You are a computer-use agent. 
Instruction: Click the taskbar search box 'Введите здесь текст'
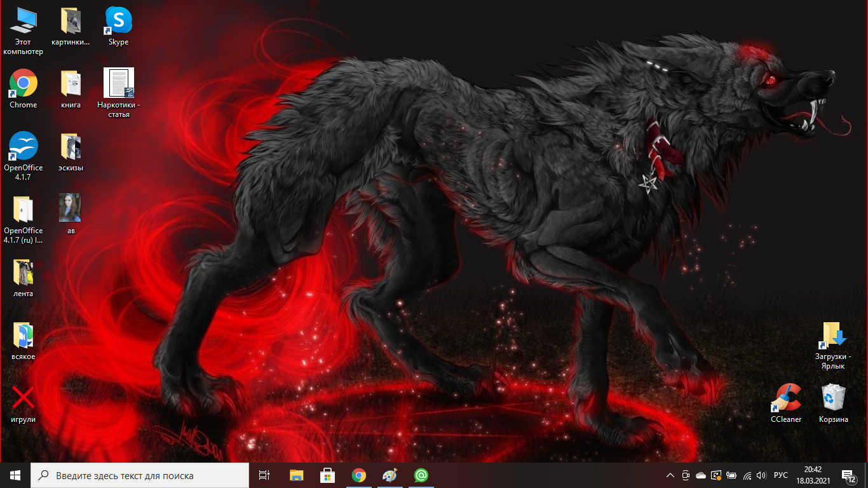tap(140, 475)
